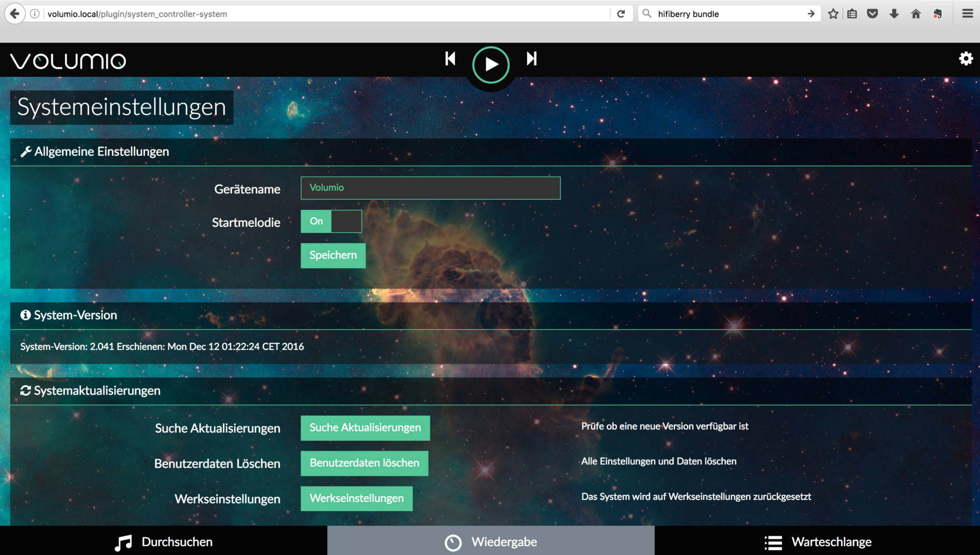
Task: Open the Warteschlange queue tab
Action: [x=817, y=541]
